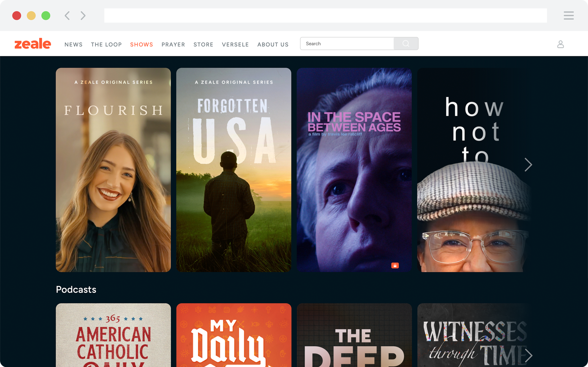Screen dimensions: 588x367
Task: Open the Forgotten USA series poster
Action: [234, 170]
